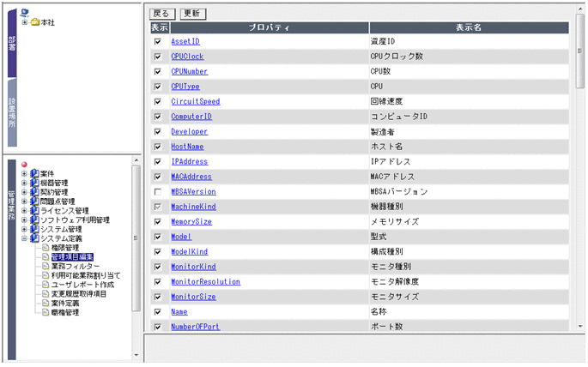The height and width of the screenshot is (367, 588).
Task: Open the ComputerID property link
Action: [x=191, y=117]
